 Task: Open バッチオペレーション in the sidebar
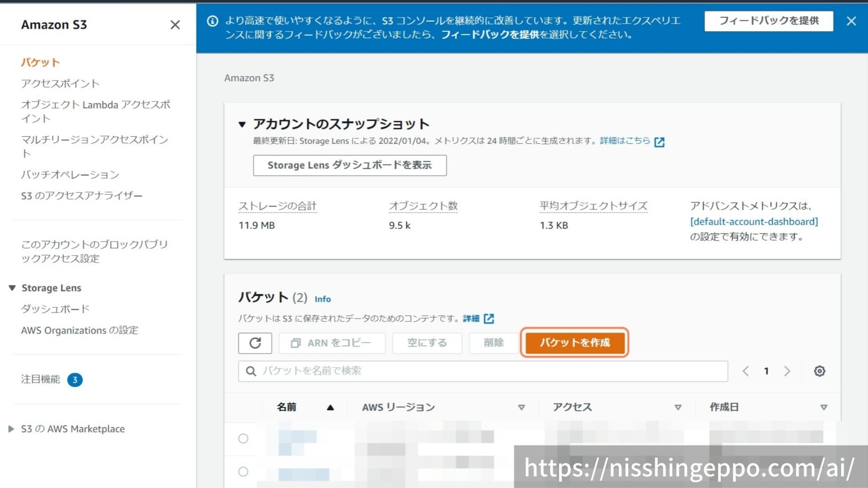click(x=70, y=175)
